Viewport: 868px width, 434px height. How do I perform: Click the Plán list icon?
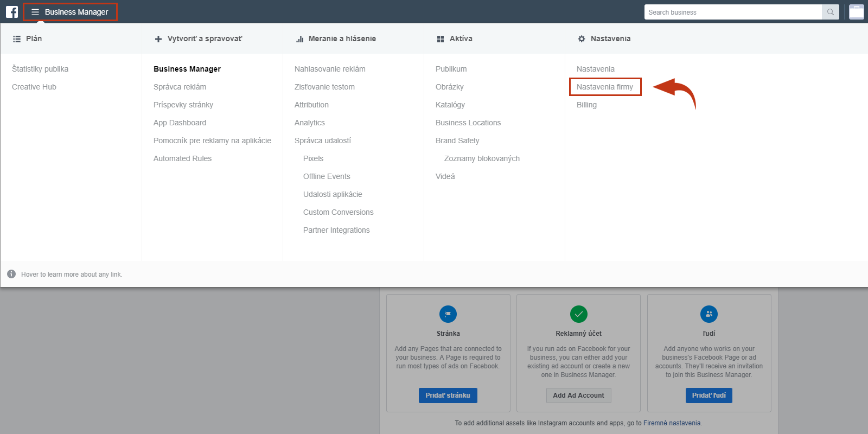point(17,39)
